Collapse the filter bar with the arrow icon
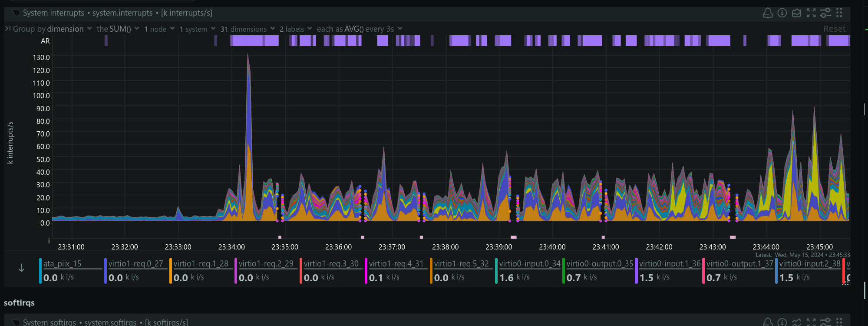The image size is (868, 326). tap(8, 29)
